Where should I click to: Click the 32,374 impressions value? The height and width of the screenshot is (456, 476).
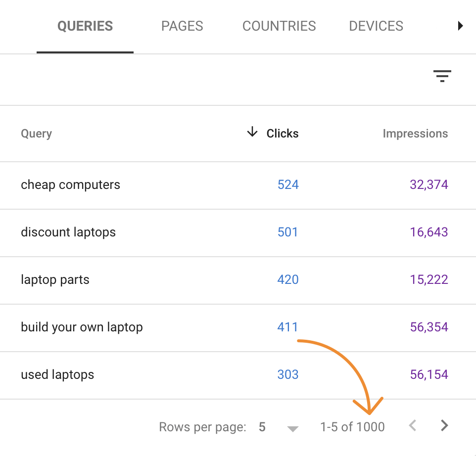pyautogui.click(x=429, y=184)
